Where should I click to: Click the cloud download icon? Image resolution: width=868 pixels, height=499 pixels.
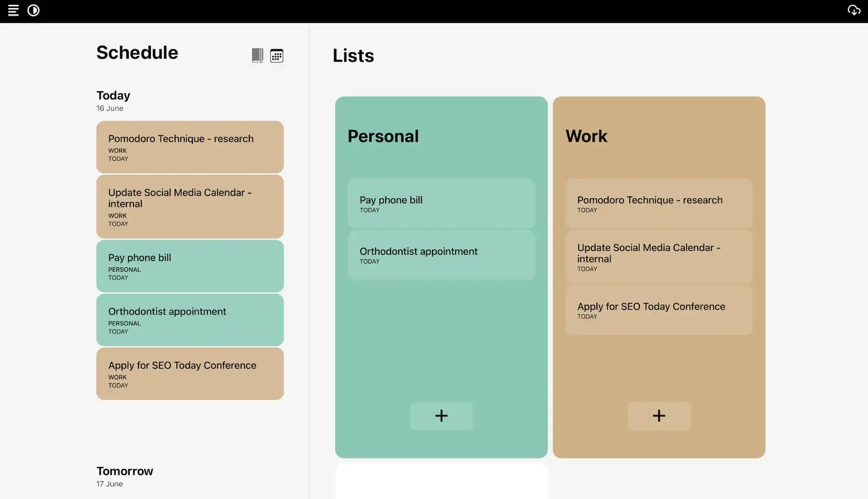pyautogui.click(x=854, y=10)
